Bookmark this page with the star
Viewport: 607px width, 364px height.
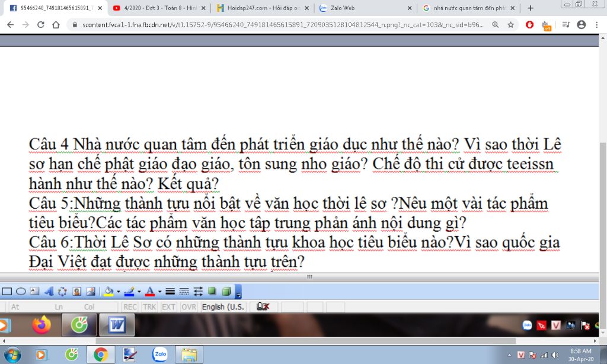(510, 25)
